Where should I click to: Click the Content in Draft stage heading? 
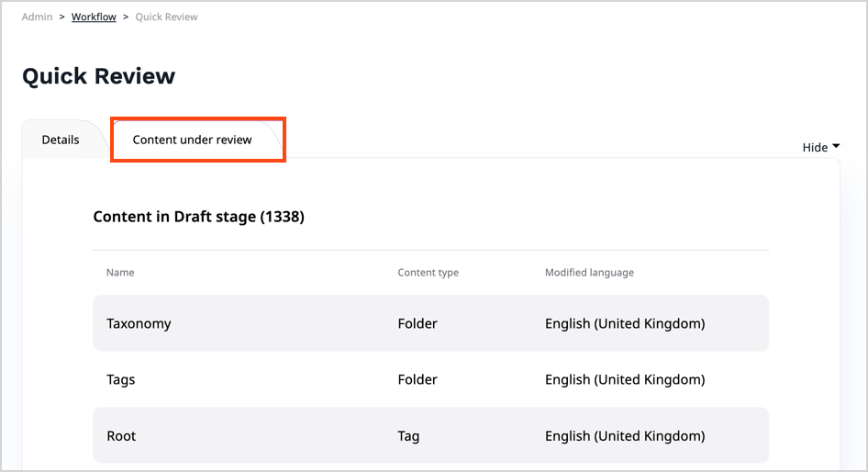198,218
